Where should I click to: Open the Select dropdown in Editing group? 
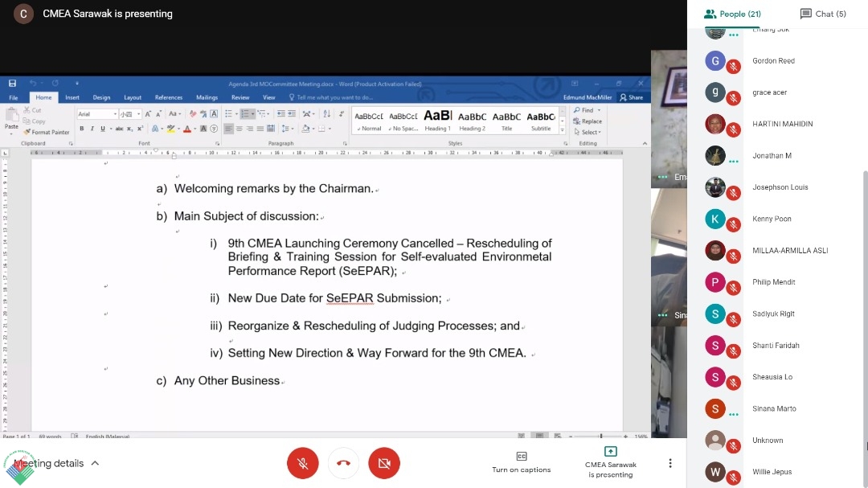point(588,133)
